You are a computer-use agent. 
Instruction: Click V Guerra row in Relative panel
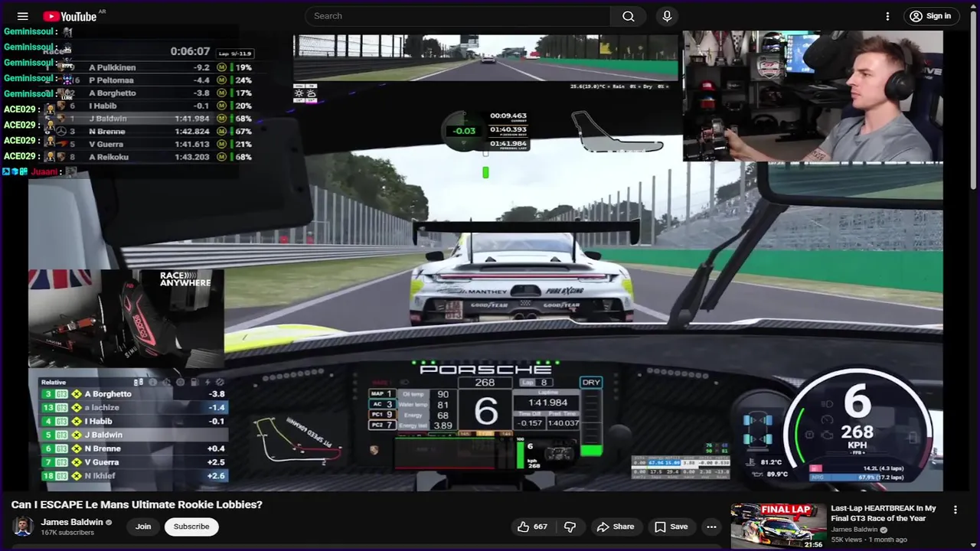133,462
